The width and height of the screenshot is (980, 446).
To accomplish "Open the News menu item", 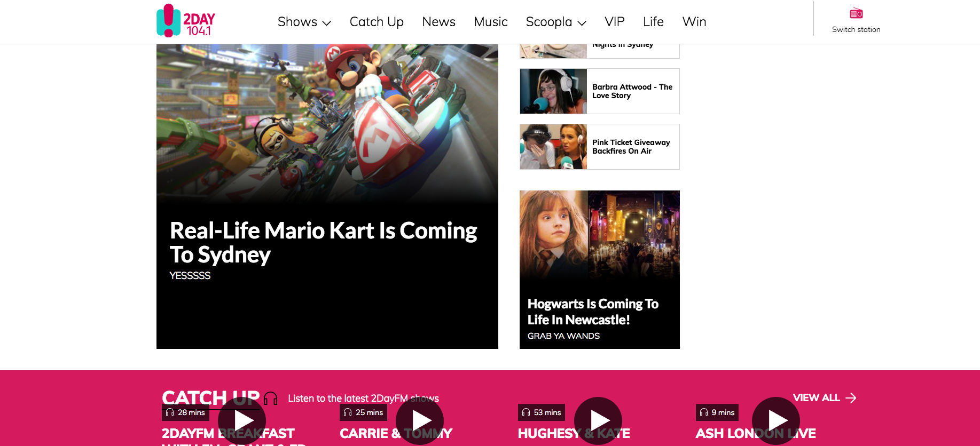I will [438, 22].
